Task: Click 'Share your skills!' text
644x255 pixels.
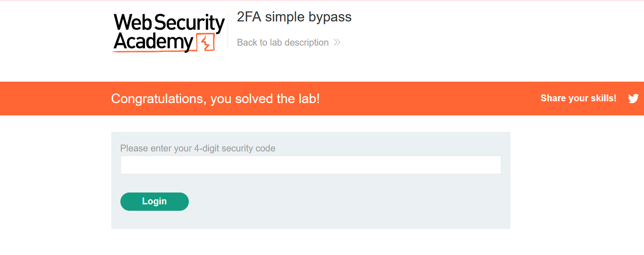Action: coord(578,98)
